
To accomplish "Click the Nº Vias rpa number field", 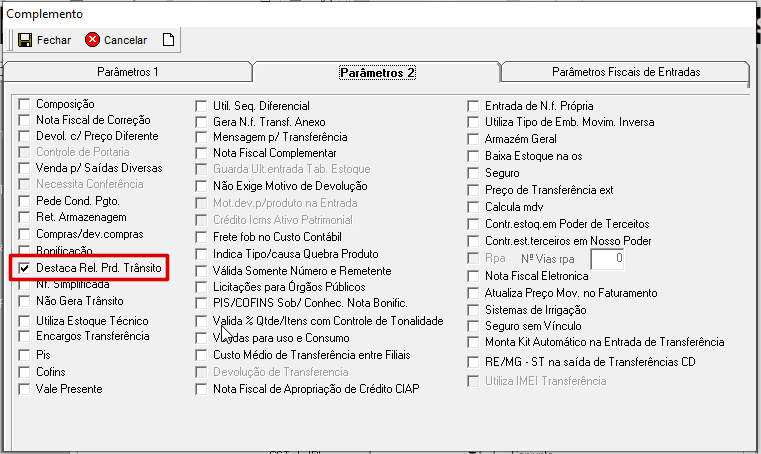I will pyautogui.click(x=607, y=258).
